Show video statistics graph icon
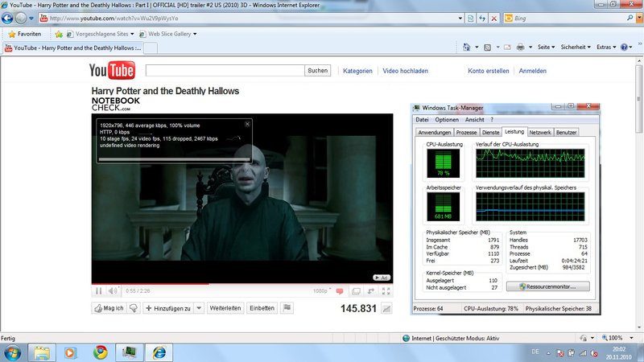This screenshot has height=362, width=644. 386,309
